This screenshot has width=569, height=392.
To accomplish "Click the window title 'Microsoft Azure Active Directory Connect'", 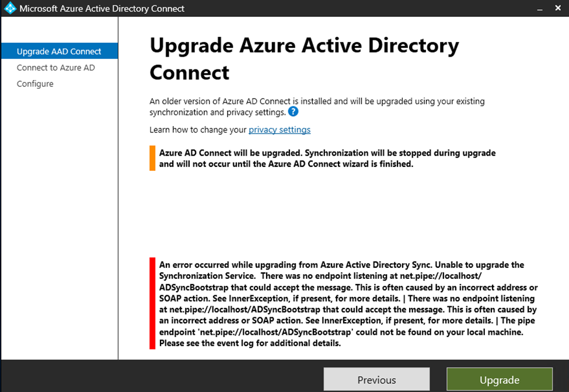I will (x=102, y=8).
